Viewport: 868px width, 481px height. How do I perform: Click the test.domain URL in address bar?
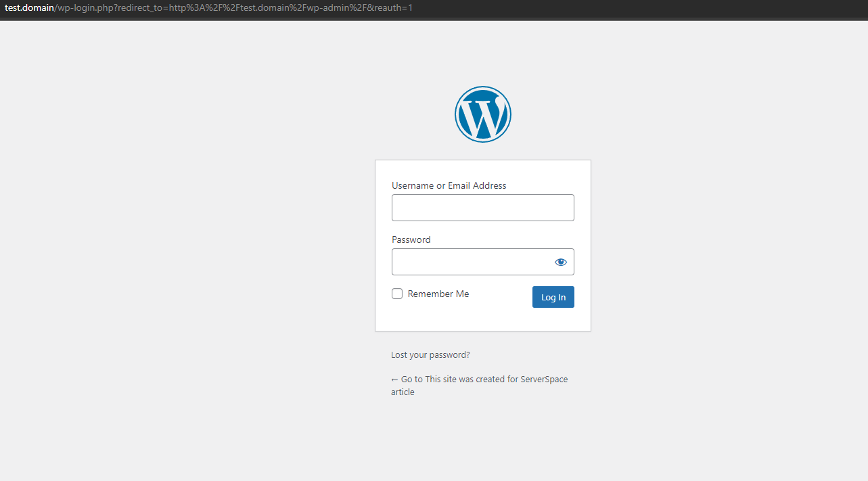(x=208, y=8)
